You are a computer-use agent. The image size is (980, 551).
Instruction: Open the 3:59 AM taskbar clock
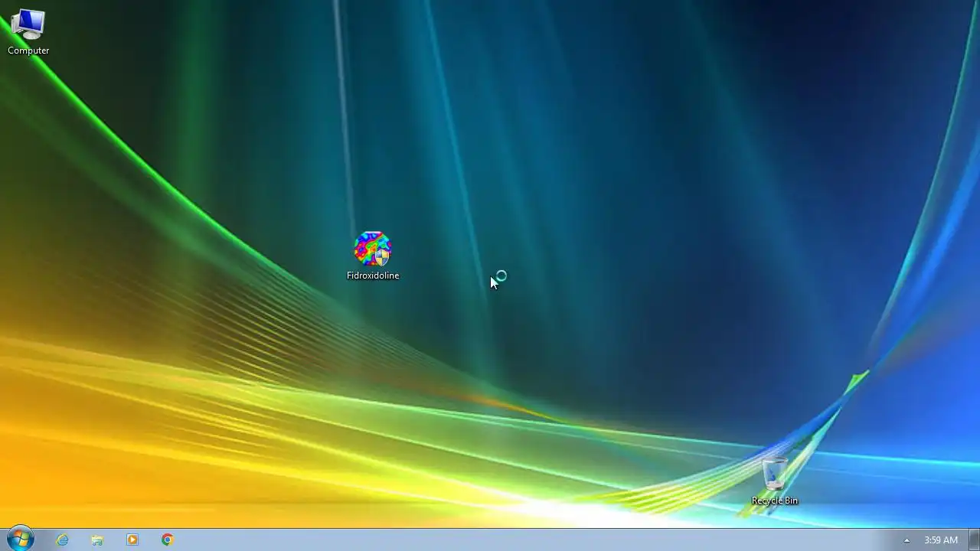941,540
